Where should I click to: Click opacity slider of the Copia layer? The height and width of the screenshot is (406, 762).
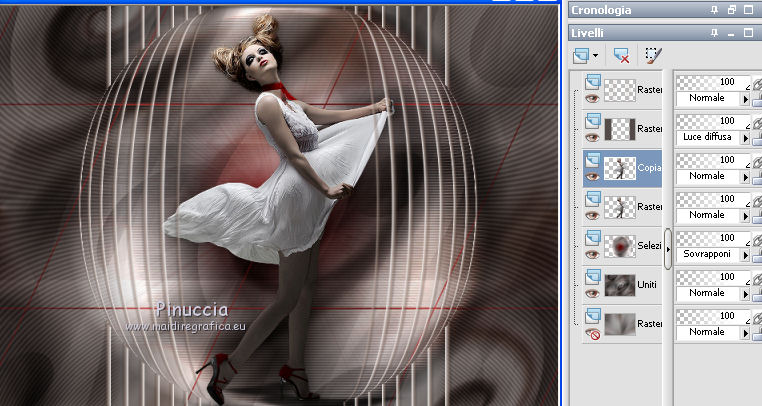[712, 160]
